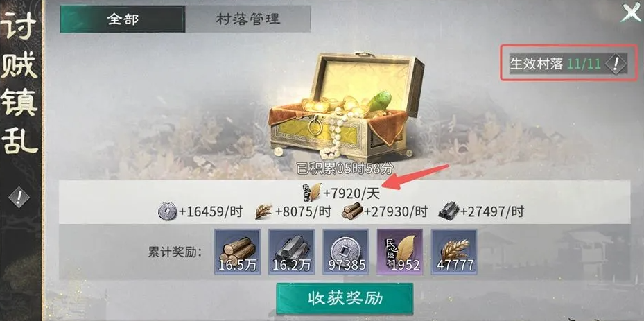Screen dimensions: 644x321
Task: Click the iron ingot icon next to +27497/时
Action: coord(448,211)
